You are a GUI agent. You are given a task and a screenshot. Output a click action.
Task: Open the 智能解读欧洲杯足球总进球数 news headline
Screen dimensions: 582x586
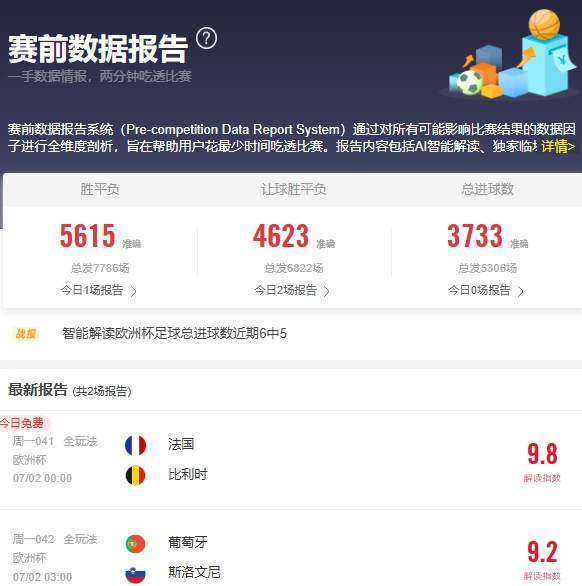[x=174, y=333]
